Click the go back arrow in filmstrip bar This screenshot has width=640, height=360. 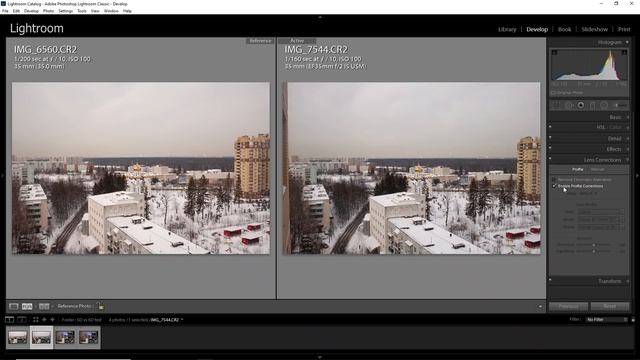pyautogui.click(x=44, y=320)
